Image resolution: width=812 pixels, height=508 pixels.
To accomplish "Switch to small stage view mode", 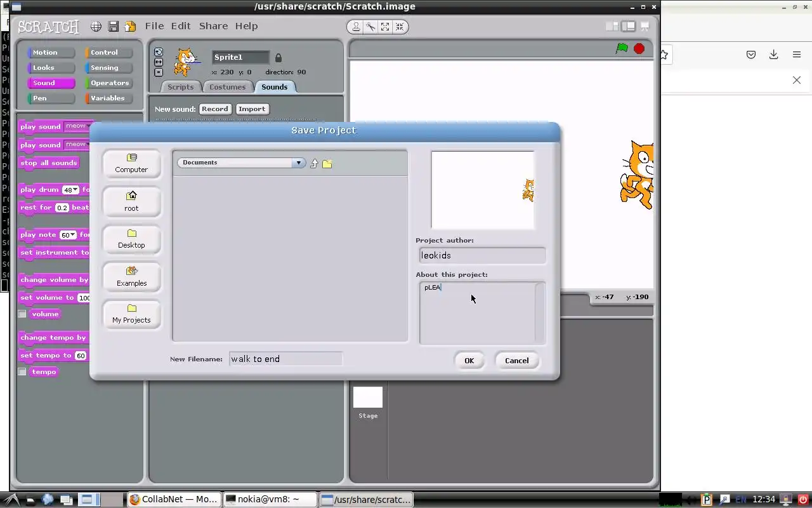I will coord(612,26).
